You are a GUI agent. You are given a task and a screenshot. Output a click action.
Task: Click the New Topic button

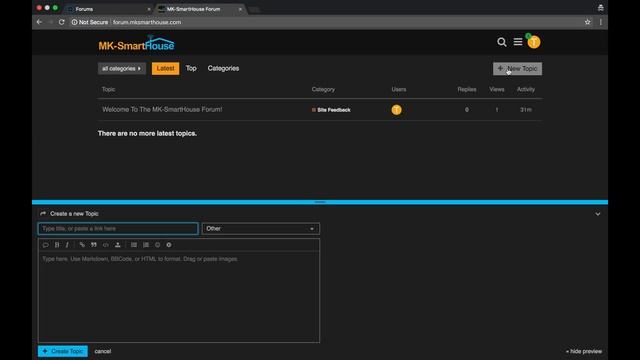click(x=517, y=69)
